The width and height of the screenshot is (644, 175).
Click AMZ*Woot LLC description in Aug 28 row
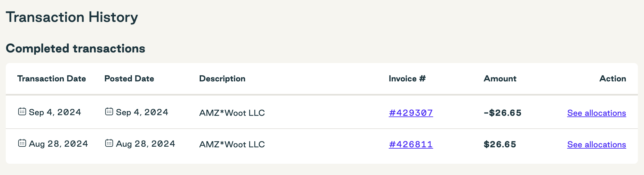[x=232, y=144]
